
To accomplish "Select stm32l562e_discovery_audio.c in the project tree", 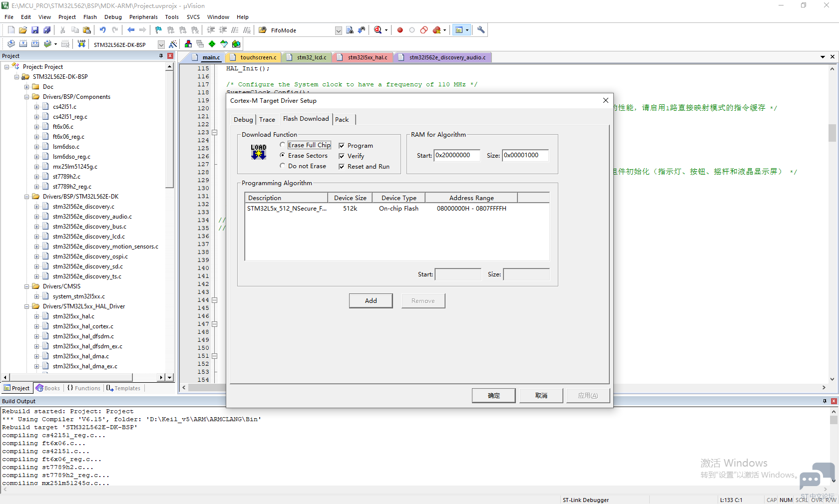I will pos(92,217).
